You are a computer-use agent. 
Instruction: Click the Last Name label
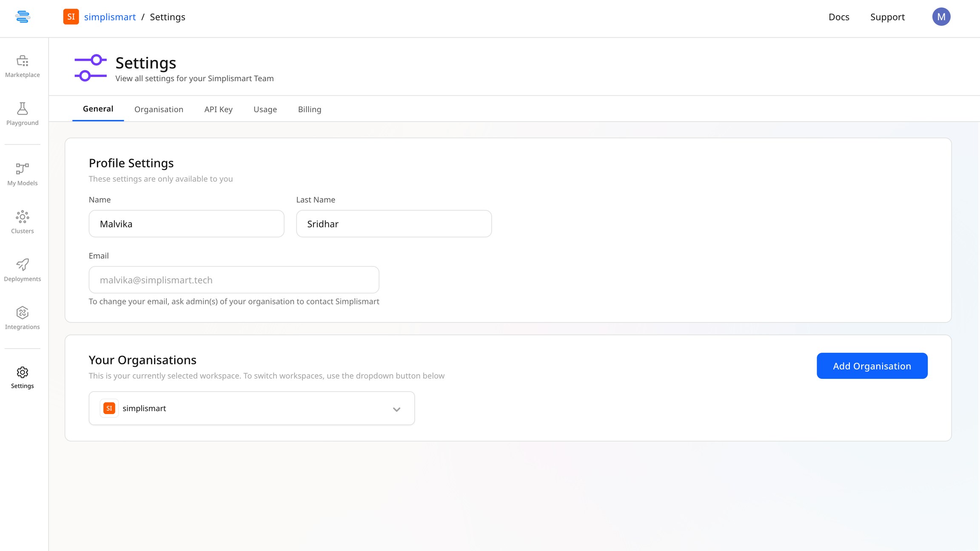tap(316, 200)
